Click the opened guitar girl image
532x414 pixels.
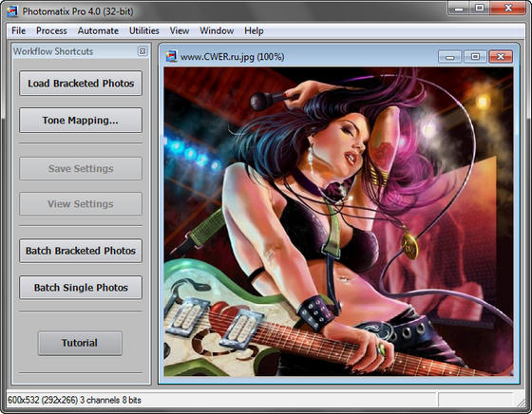[338, 222]
